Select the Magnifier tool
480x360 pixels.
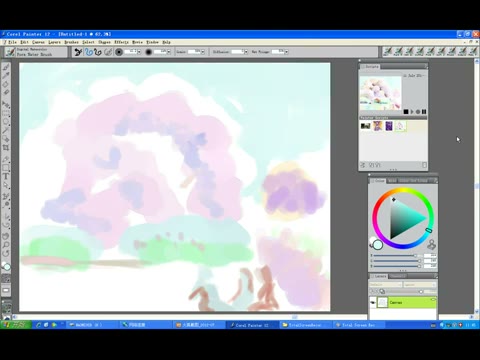(x=6, y=245)
